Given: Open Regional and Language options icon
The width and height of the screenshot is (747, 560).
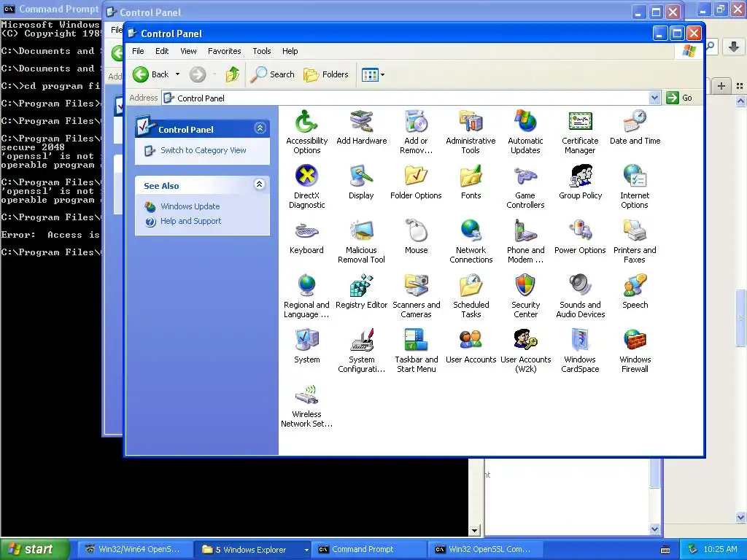Looking at the screenshot, I should pyautogui.click(x=306, y=297).
